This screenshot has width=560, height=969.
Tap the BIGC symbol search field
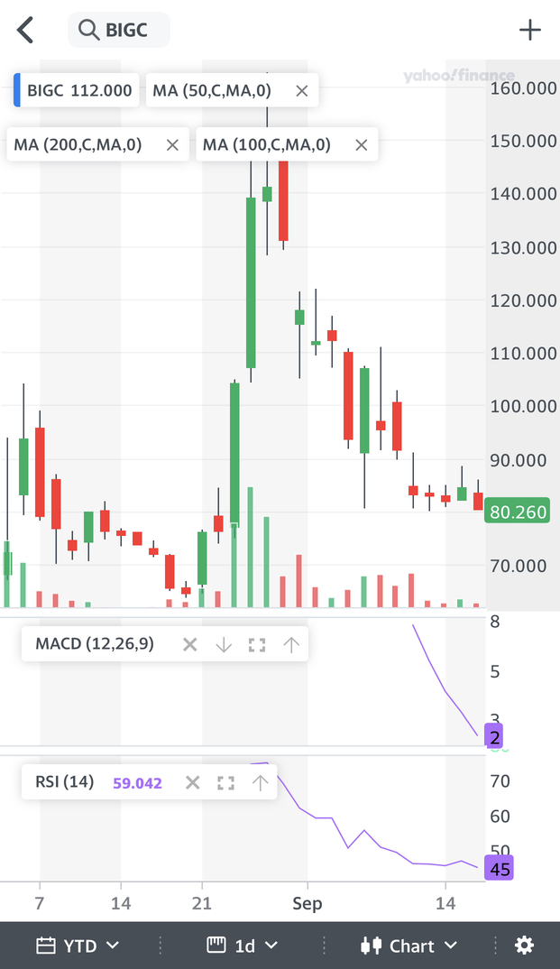tap(119, 30)
